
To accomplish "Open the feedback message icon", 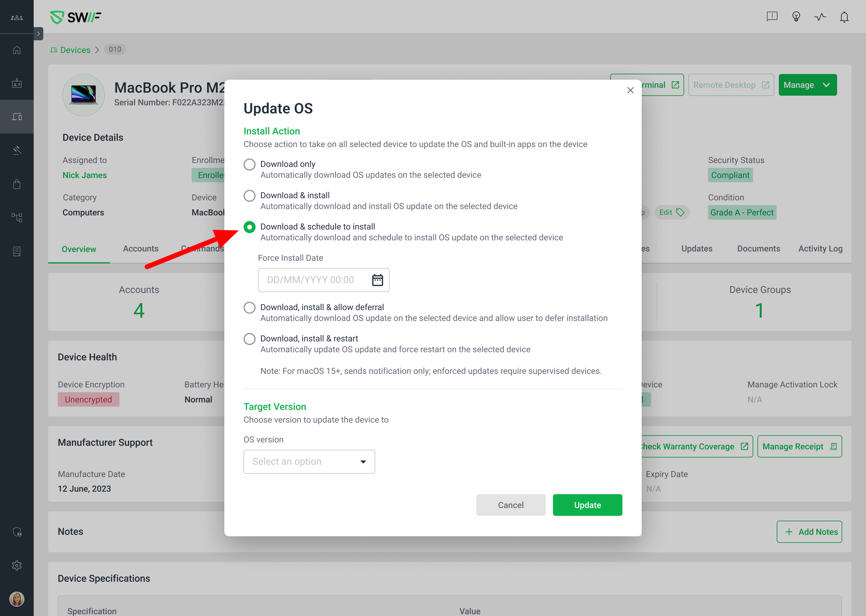I will tap(772, 17).
